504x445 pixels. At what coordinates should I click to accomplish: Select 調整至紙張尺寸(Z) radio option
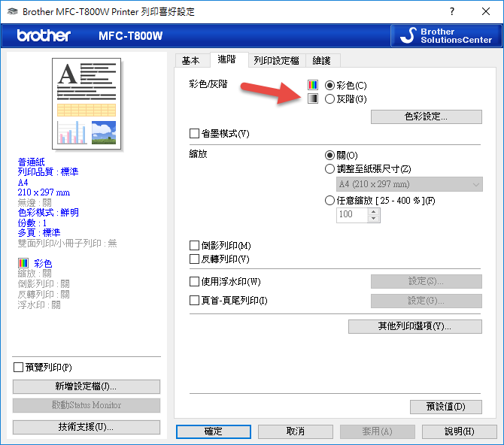[x=329, y=168]
